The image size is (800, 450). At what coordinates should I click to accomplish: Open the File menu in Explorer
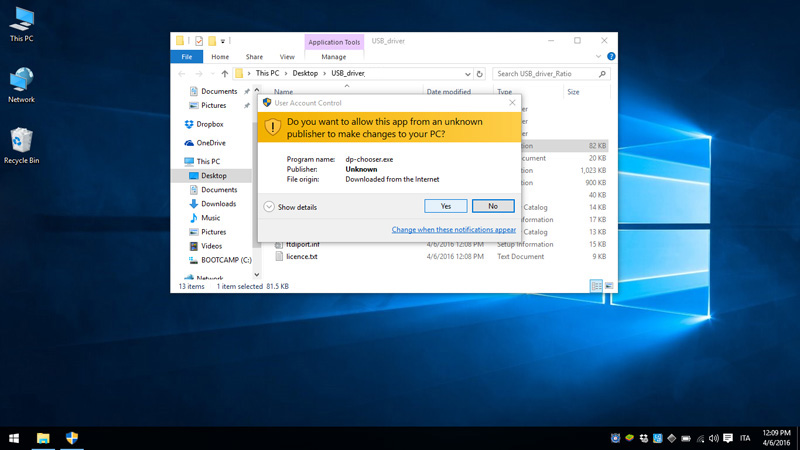click(187, 57)
